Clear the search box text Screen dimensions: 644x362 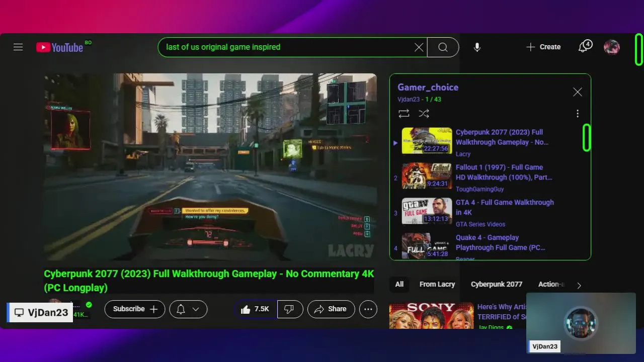(419, 47)
